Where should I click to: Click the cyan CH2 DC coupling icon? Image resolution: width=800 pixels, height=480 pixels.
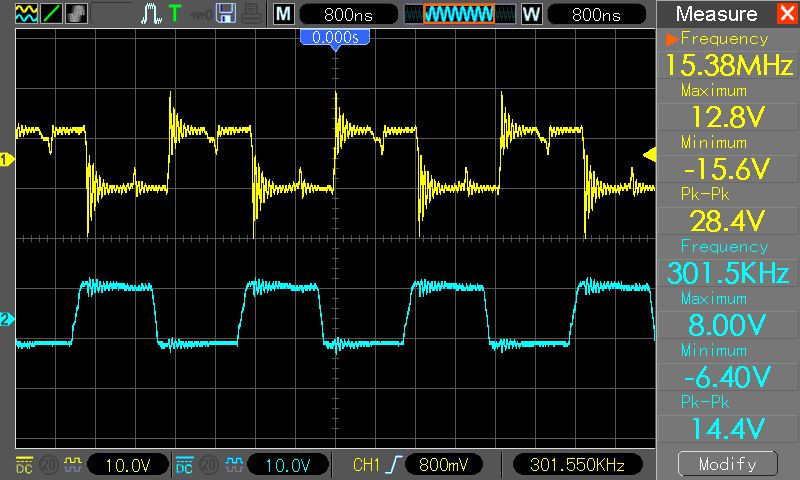[184, 465]
